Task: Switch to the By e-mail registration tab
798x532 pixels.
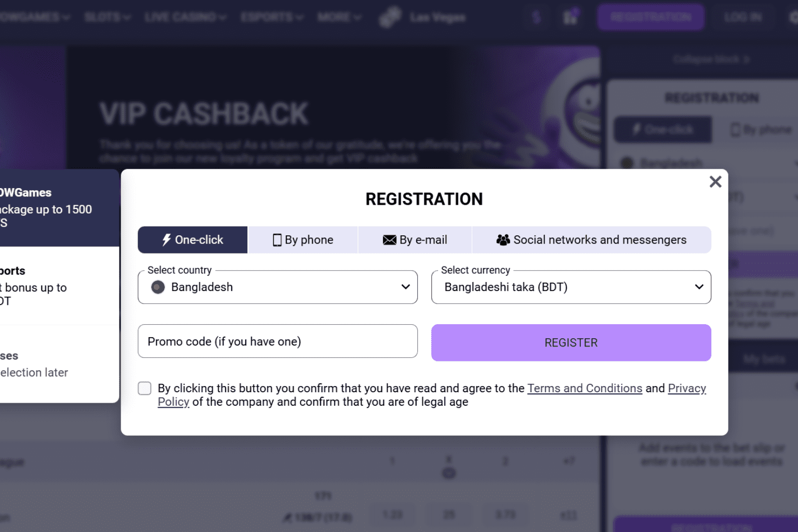Action: pyautogui.click(x=414, y=240)
